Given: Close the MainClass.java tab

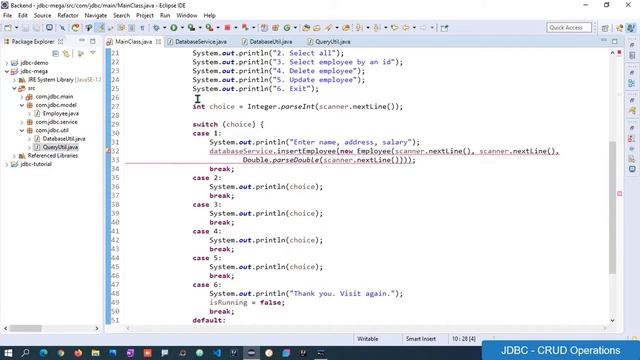Looking at the screenshot, I should (x=158, y=42).
